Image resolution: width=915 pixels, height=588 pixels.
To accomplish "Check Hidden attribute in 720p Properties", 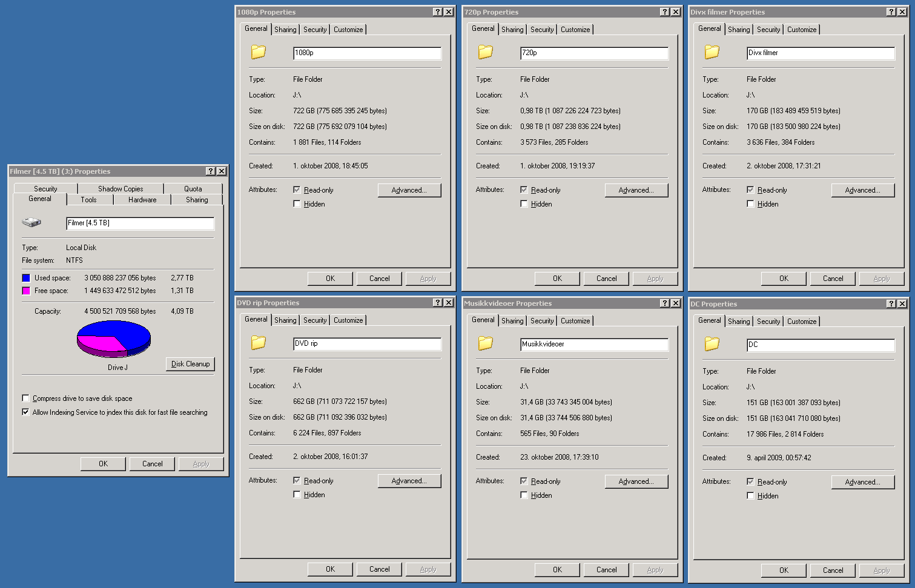I will point(524,204).
